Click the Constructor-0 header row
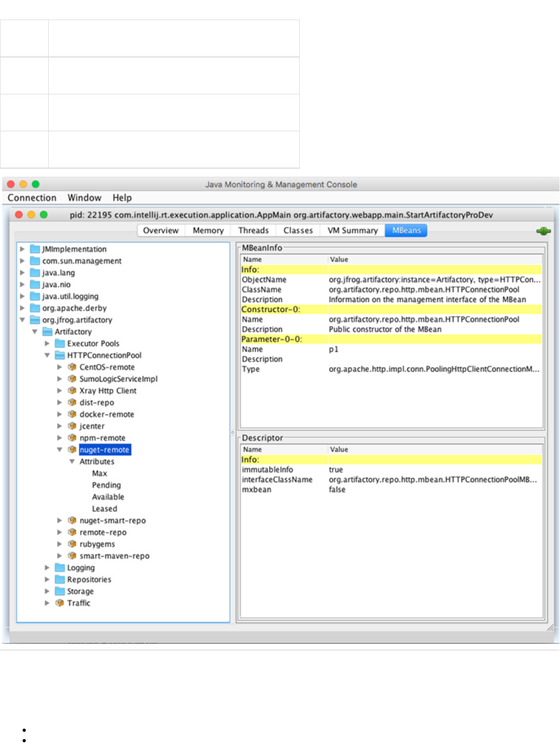This screenshot has height=755, width=560. tap(391, 310)
